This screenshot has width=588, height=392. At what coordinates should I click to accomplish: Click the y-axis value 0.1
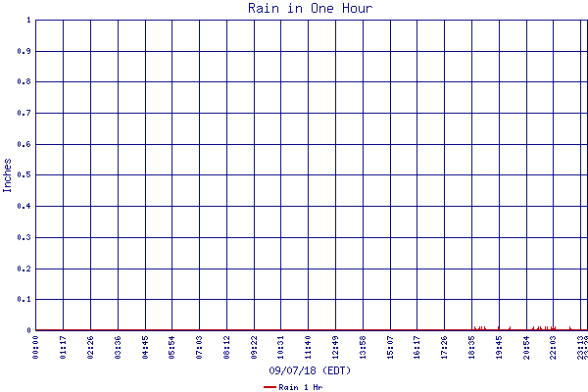coord(24,299)
